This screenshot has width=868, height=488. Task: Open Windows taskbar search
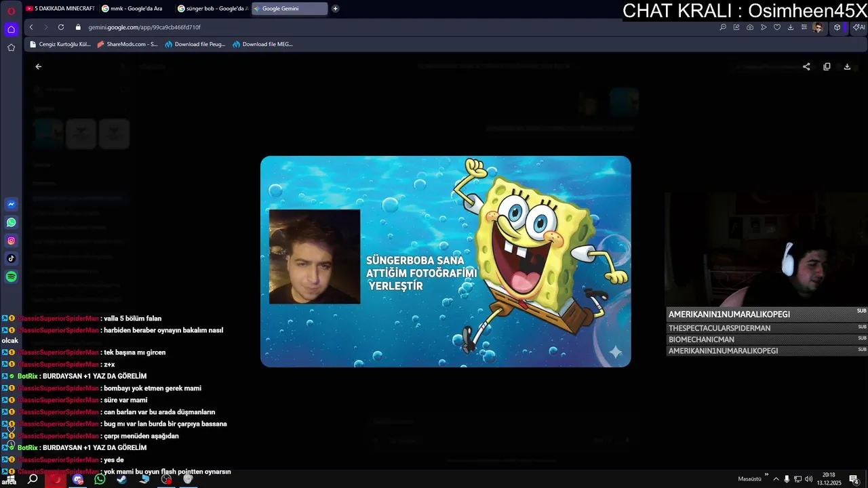33,479
